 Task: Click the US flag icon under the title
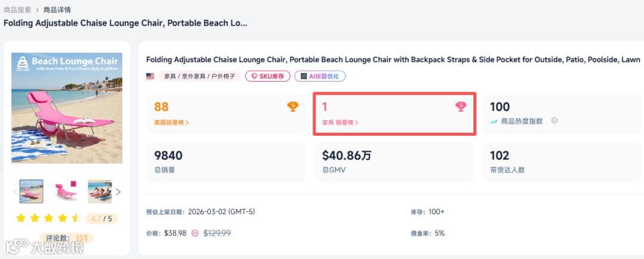tap(150, 76)
